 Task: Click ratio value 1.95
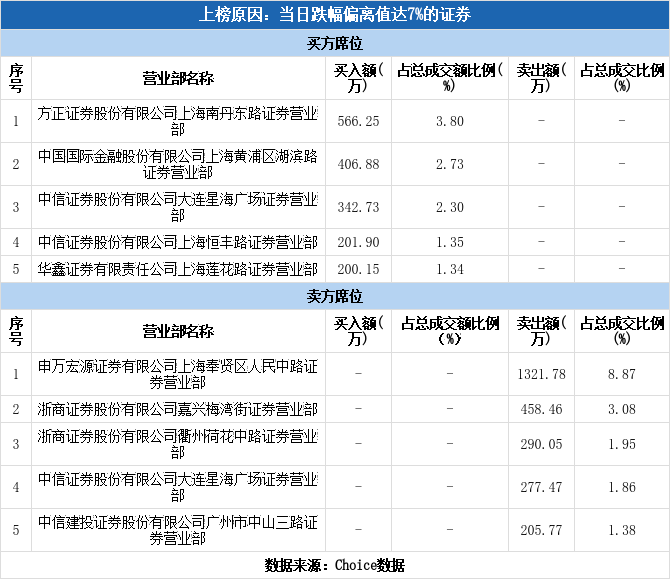[x=622, y=444]
